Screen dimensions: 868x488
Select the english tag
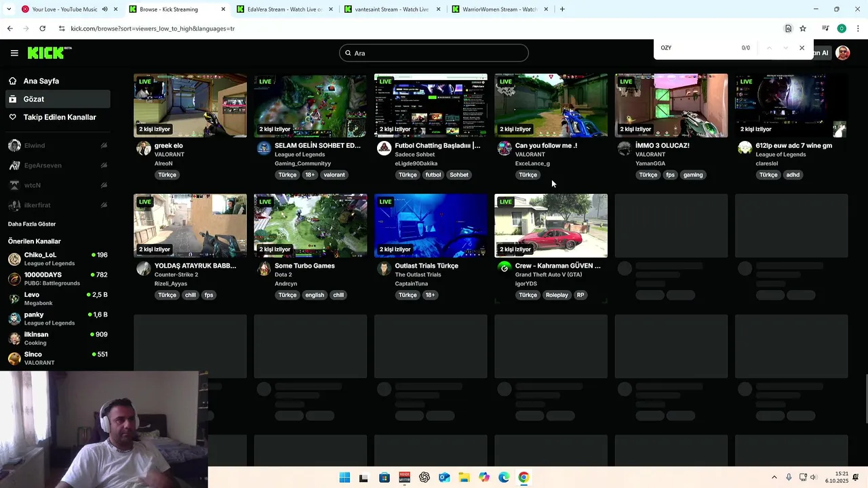click(315, 295)
